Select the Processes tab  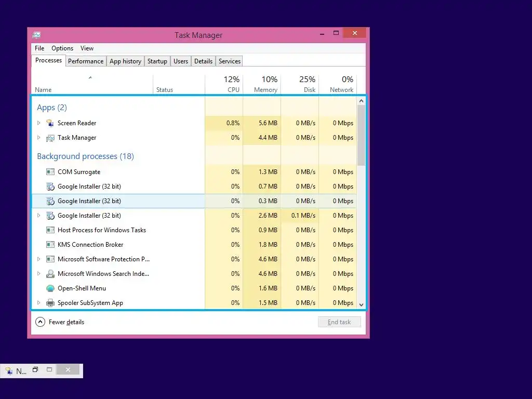pyautogui.click(x=48, y=60)
